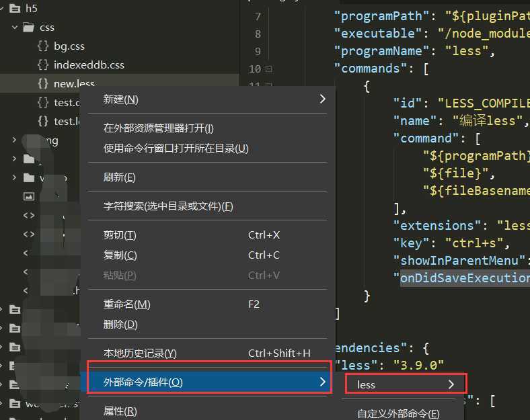Toggle fold marker on line 10

[269, 69]
